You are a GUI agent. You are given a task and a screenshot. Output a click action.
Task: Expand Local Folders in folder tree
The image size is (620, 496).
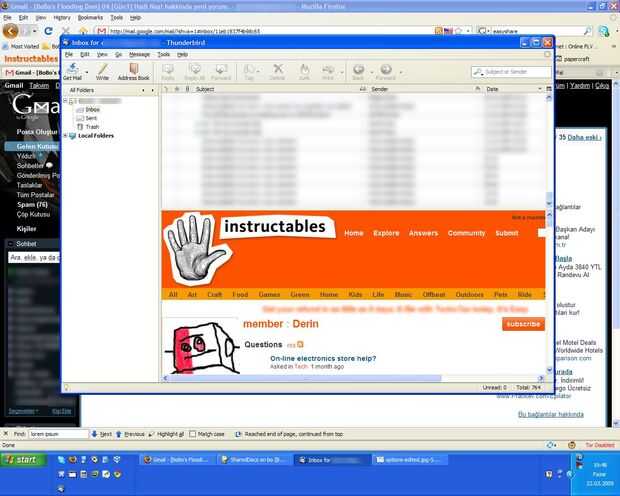[65, 136]
